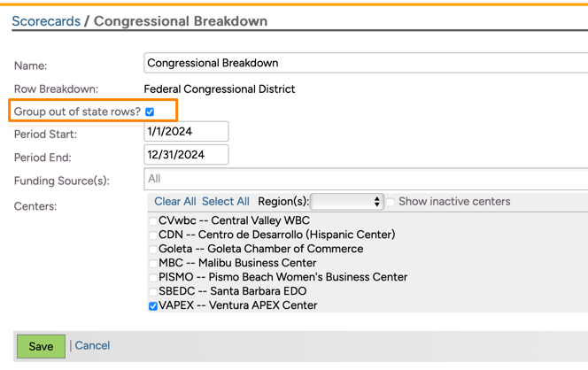Check the PISMO Women's Business Center box
The image size is (588, 370).
tap(153, 278)
